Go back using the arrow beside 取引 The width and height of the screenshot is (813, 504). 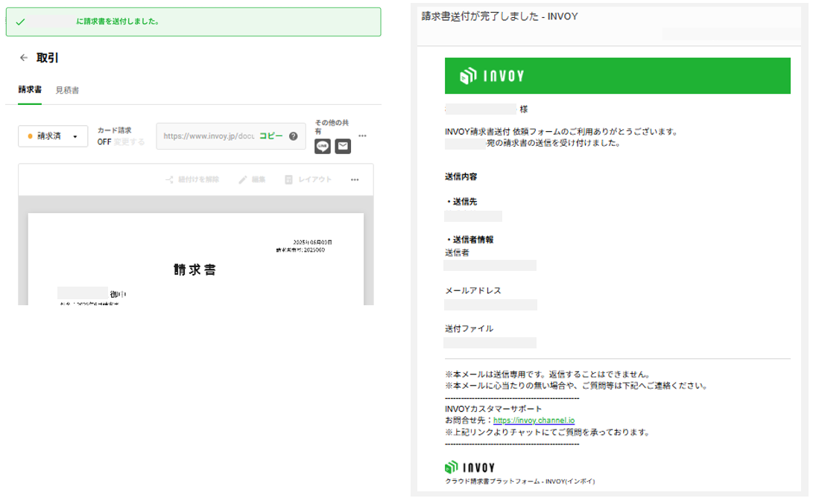pos(23,57)
